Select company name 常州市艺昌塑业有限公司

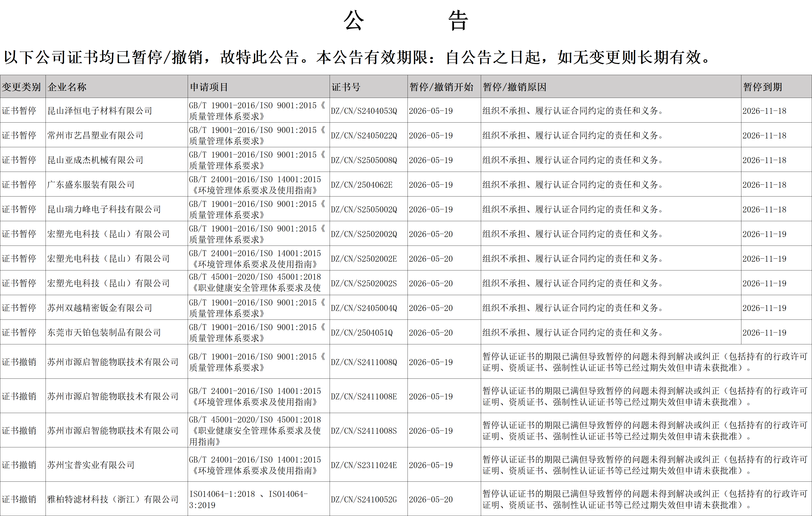coord(96,135)
